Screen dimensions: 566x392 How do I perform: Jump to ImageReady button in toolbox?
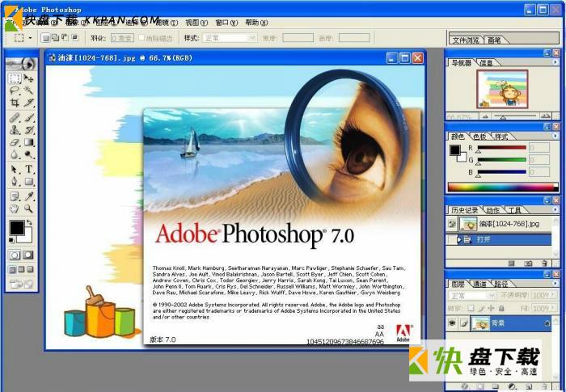[x=21, y=284]
